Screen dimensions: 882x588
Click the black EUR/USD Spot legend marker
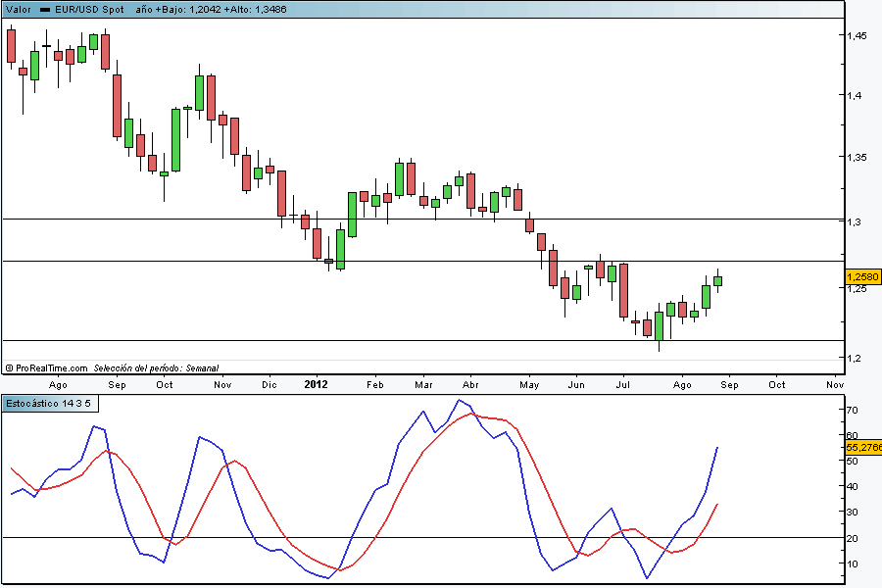[x=45, y=9]
